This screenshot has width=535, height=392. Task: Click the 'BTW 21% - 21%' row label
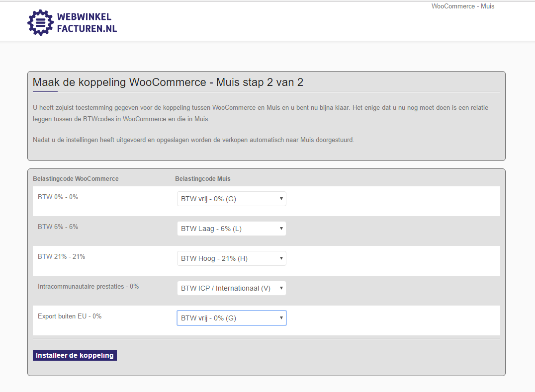coord(61,257)
